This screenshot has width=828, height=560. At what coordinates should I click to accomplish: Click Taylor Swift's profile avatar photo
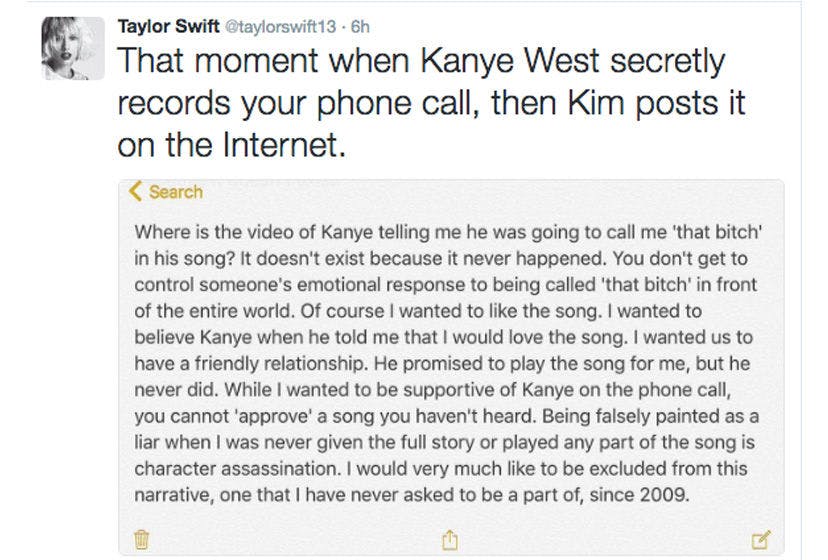pyautogui.click(x=73, y=49)
